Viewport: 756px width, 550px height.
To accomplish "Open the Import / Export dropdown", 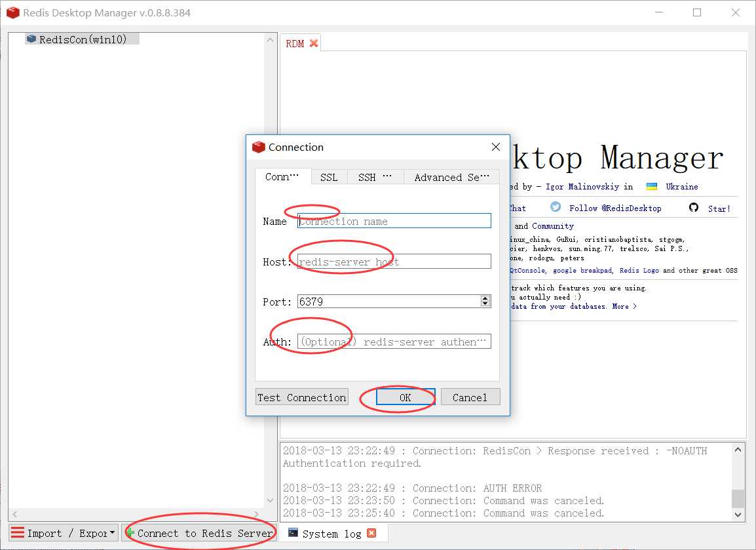I will (64, 533).
